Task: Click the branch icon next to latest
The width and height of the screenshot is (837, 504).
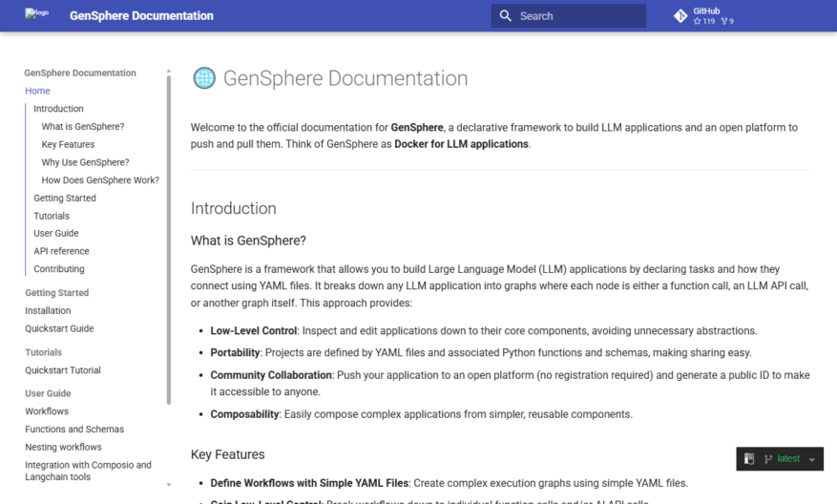Action: click(x=768, y=458)
